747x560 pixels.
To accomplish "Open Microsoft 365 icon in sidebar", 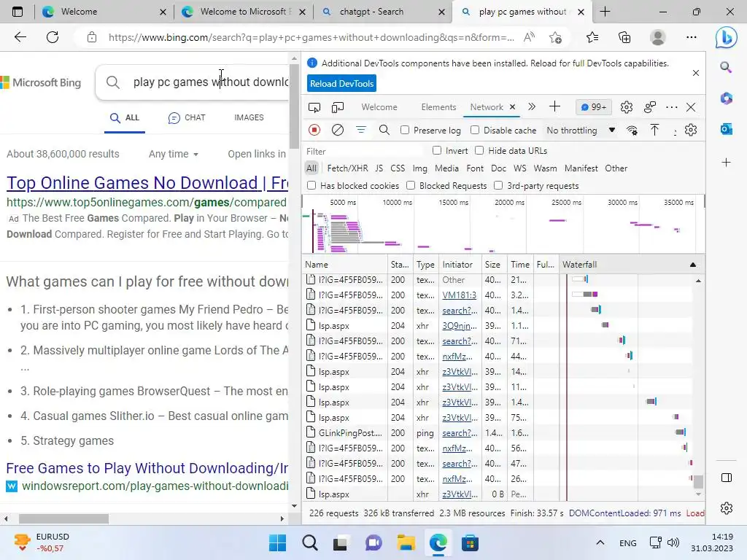I will (726, 98).
